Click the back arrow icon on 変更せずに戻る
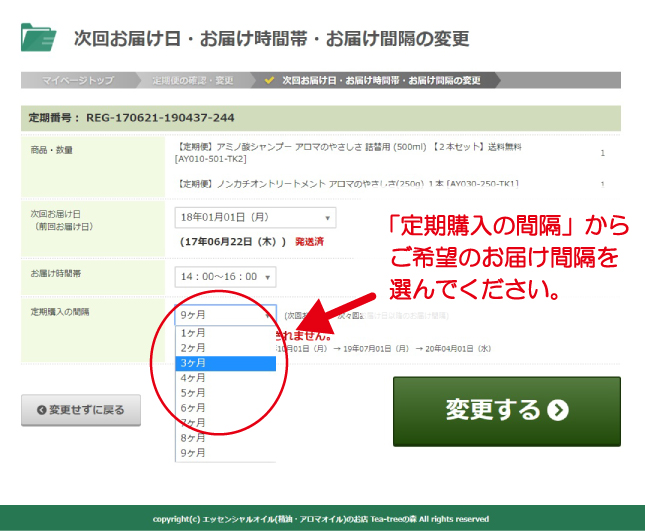Screen dimensions: 645x531 [41, 410]
